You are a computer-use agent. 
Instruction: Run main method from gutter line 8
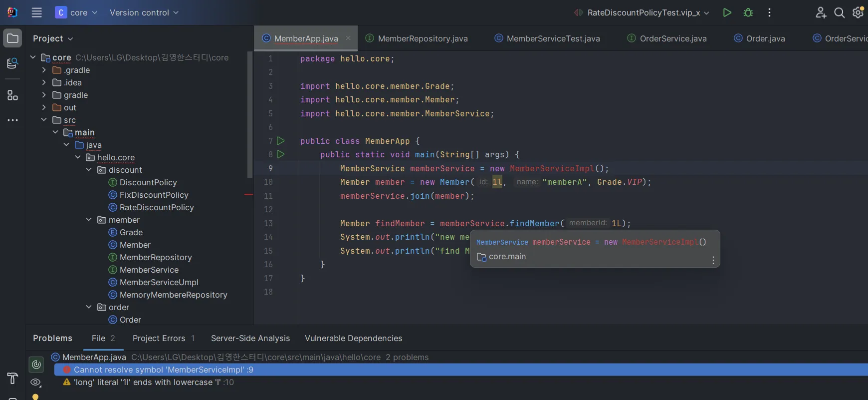281,154
